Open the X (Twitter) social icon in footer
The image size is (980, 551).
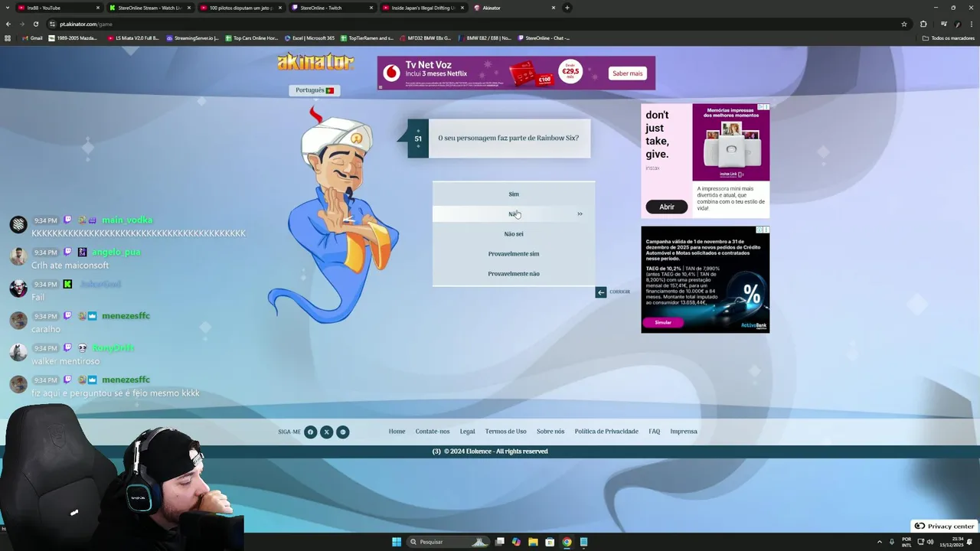pos(326,432)
